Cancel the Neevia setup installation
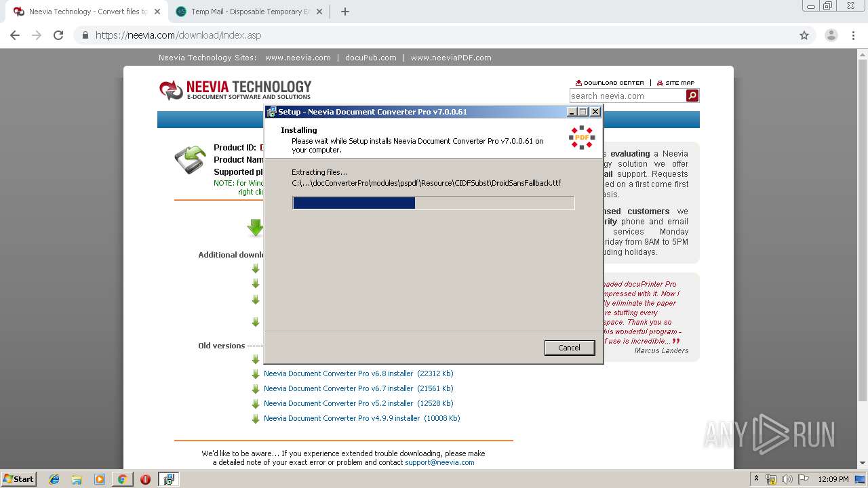 pos(570,348)
